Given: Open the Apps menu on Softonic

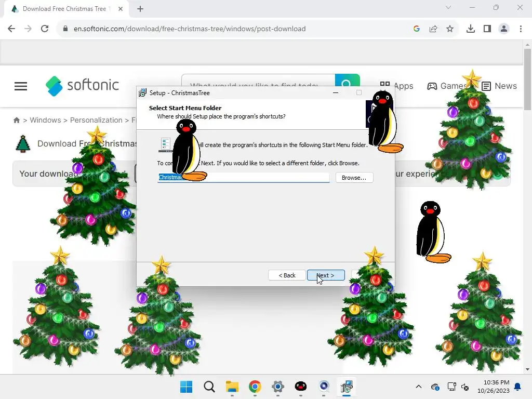Looking at the screenshot, I should pos(396,86).
